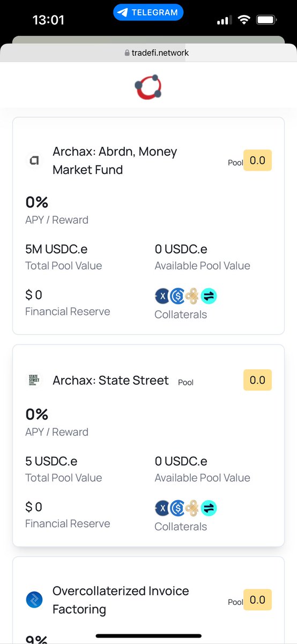Tap the 5M USDC.e Total Pool Value

point(56,249)
